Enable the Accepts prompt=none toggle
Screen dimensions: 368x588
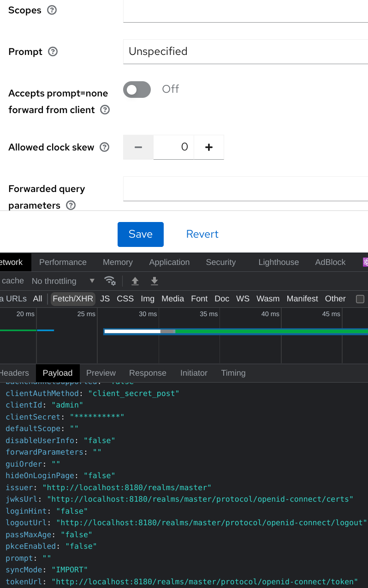click(137, 89)
